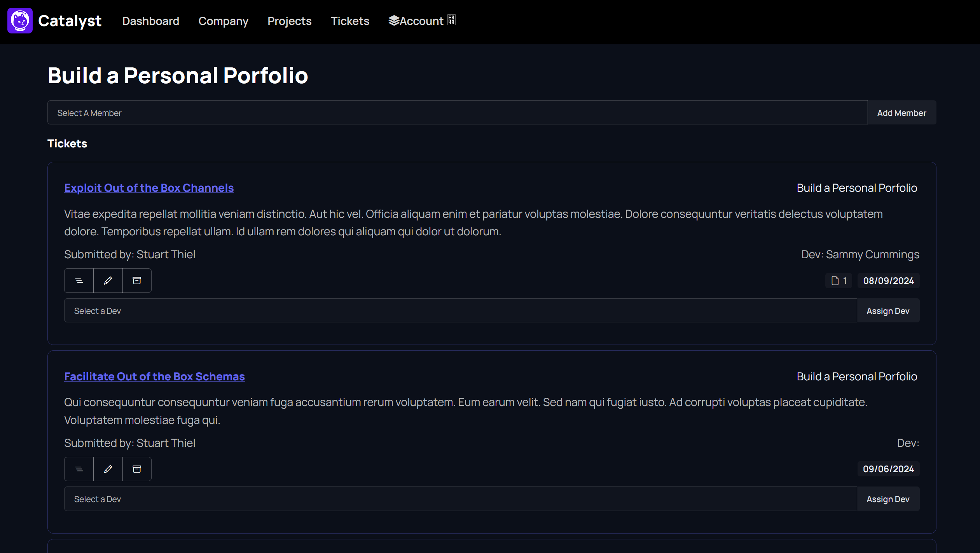Click Exploit Out of the Box Channels link
This screenshot has height=553, width=980.
point(149,187)
